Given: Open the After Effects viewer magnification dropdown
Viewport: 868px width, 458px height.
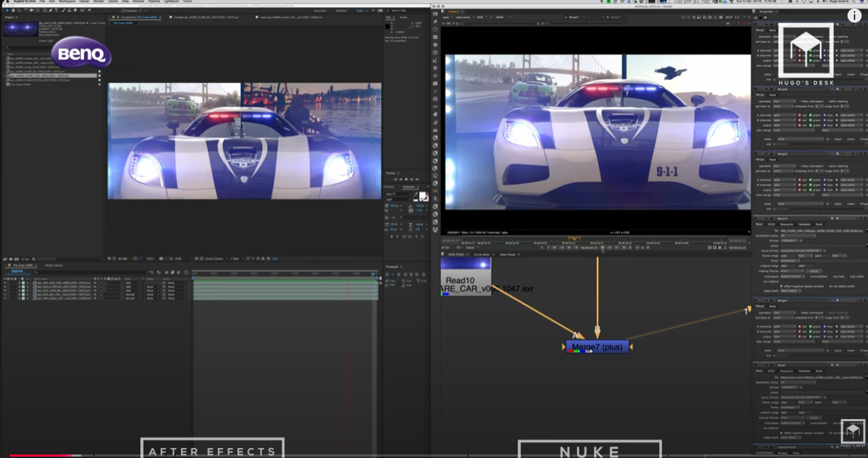Looking at the screenshot, I should click(x=125, y=258).
